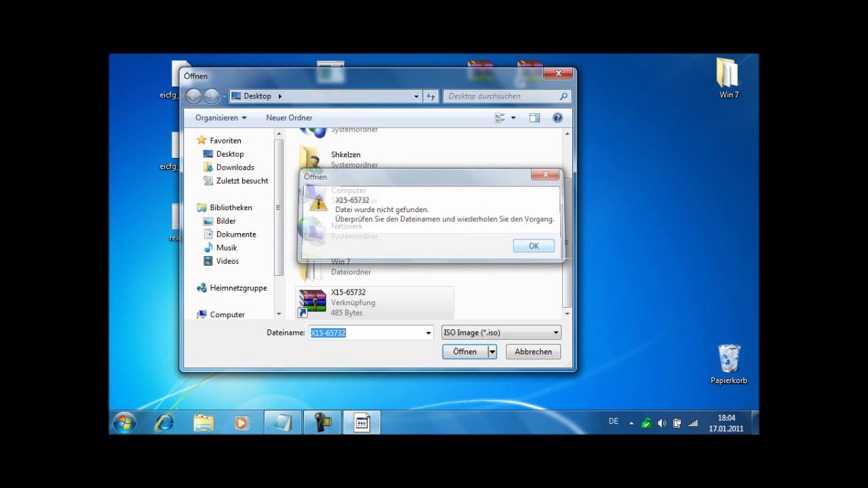Open help with the question mark icon

coord(557,118)
